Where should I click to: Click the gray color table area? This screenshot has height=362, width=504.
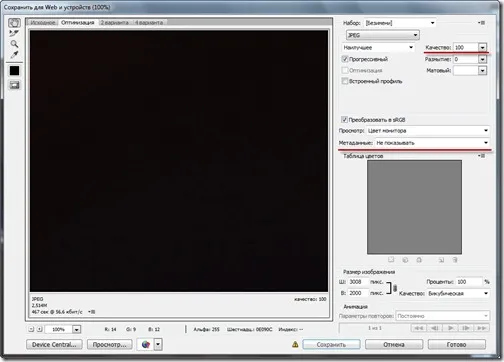coord(414,207)
